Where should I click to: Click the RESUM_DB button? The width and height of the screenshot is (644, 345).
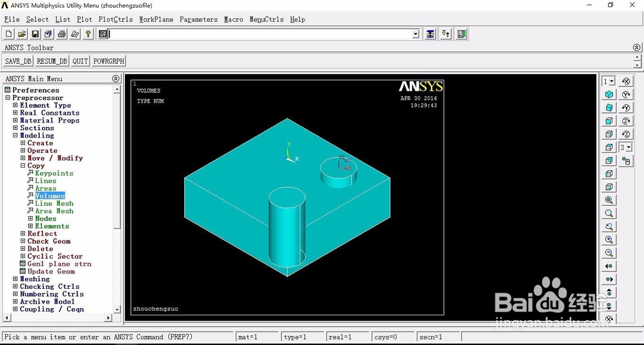pos(52,61)
